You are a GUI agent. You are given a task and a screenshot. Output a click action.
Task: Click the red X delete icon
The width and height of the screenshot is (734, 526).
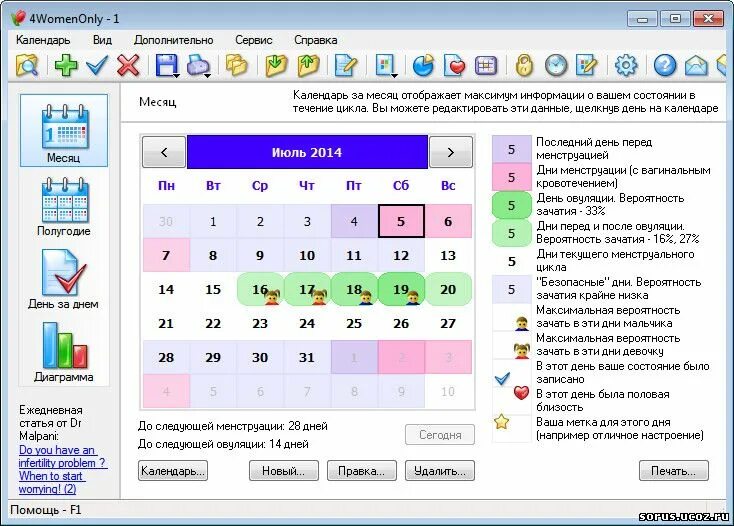pyautogui.click(x=128, y=65)
